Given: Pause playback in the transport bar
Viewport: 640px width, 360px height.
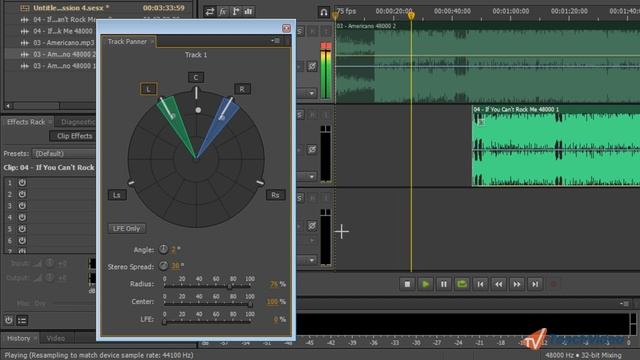Looking at the screenshot, I should tap(444, 284).
